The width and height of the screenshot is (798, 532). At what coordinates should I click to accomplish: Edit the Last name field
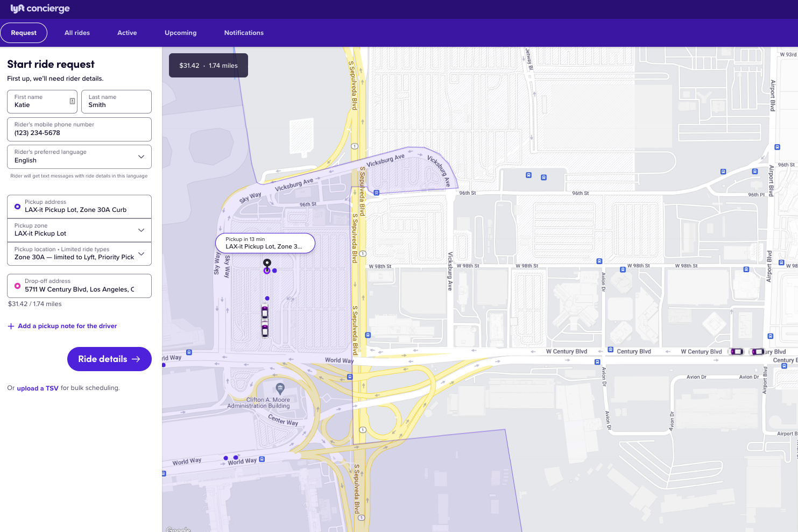click(x=116, y=102)
